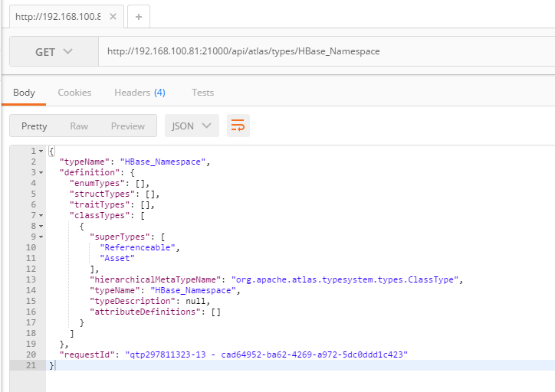
Task: Switch to the Cookies tab
Action: [x=74, y=93]
